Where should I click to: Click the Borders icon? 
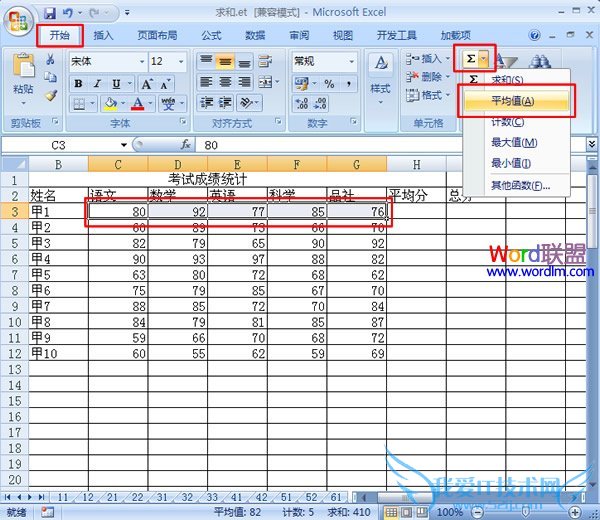tap(79, 103)
